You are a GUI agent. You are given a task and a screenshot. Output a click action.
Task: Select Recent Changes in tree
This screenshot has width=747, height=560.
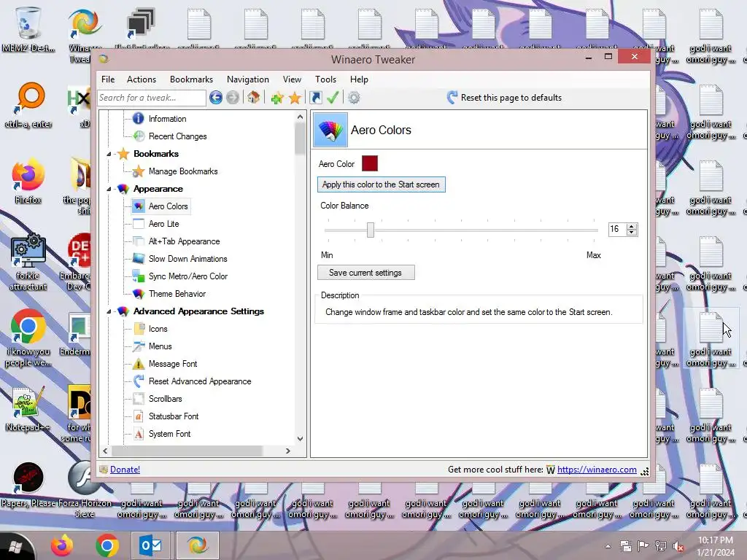(177, 136)
